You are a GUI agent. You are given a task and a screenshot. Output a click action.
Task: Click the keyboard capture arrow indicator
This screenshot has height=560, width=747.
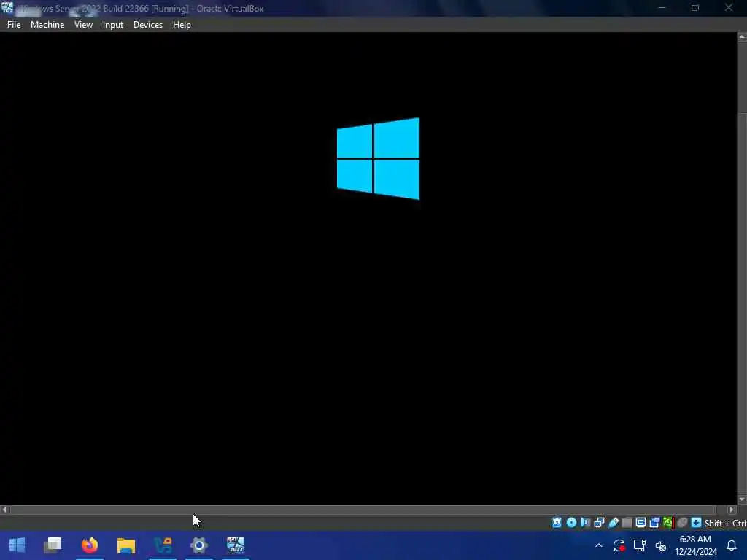(x=696, y=523)
